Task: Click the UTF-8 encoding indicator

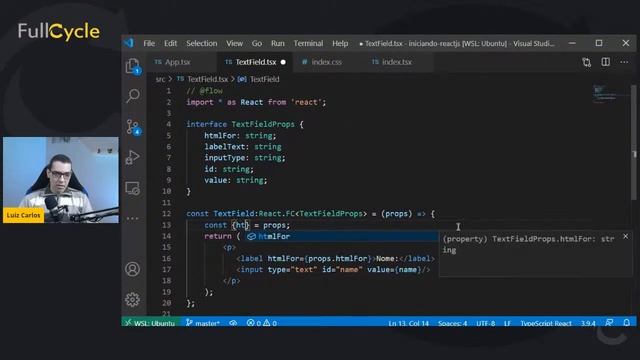Action: click(x=485, y=323)
